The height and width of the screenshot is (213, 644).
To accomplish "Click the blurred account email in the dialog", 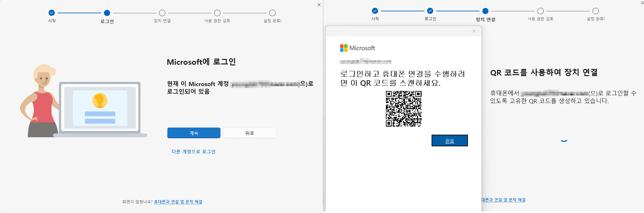I will click(365, 61).
